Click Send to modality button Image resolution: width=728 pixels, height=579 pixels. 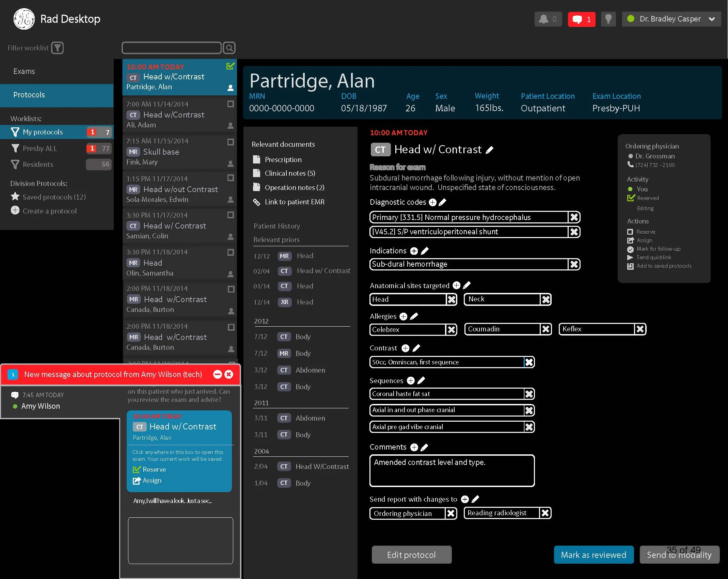(679, 555)
